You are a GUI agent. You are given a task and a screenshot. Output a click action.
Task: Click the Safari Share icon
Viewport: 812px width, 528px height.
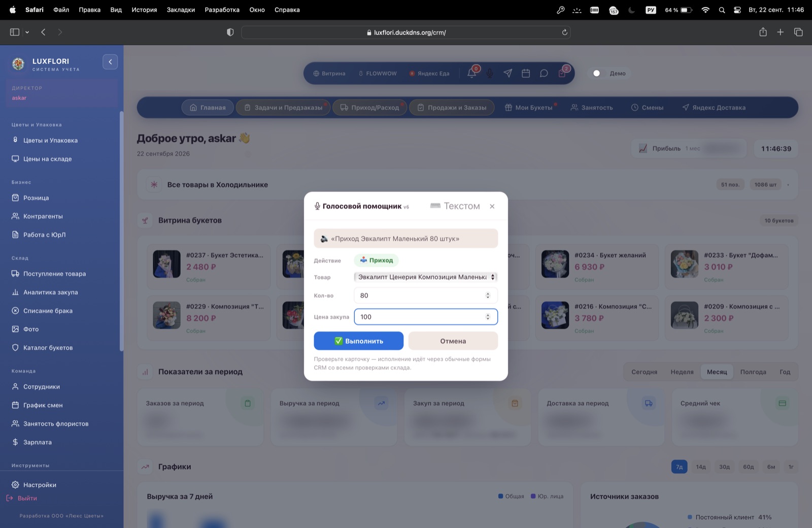point(763,32)
